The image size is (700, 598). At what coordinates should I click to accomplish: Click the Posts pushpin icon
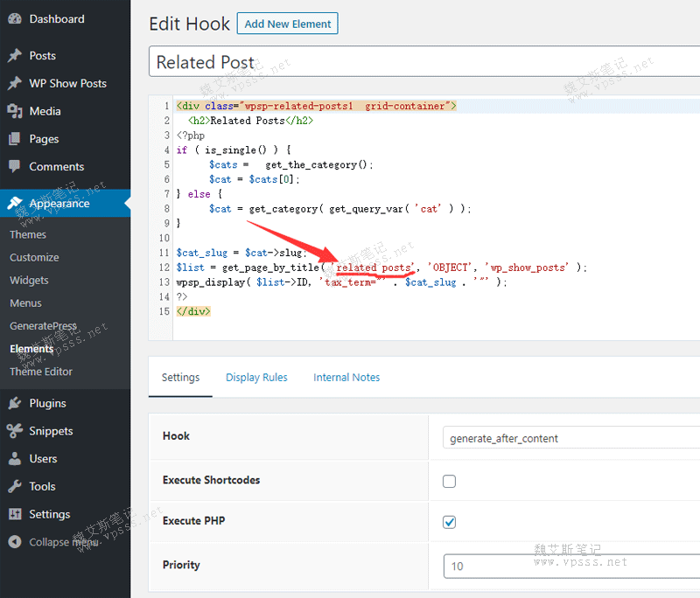click(x=15, y=55)
